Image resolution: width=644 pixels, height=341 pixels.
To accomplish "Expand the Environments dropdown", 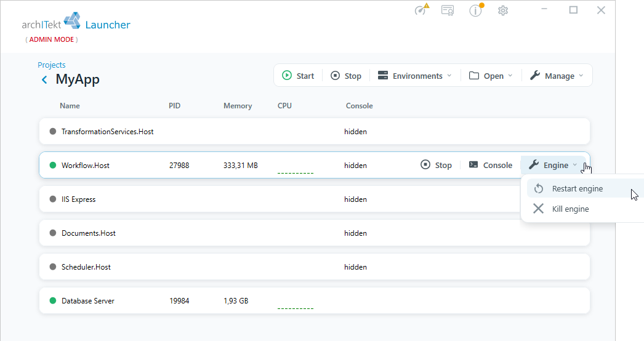I will (x=415, y=76).
